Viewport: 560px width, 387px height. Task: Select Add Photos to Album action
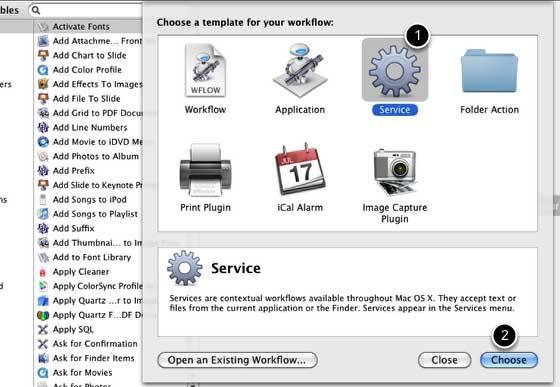(89, 156)
